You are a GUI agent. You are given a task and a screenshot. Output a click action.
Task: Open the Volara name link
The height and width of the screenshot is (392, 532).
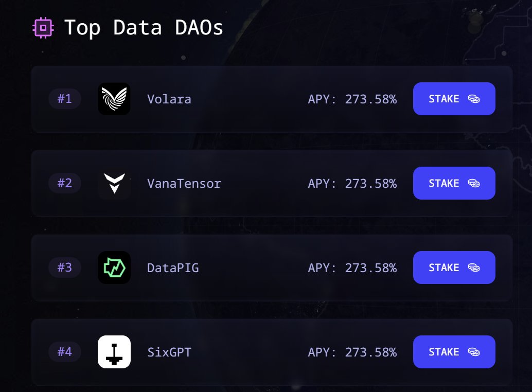[169, 99]
